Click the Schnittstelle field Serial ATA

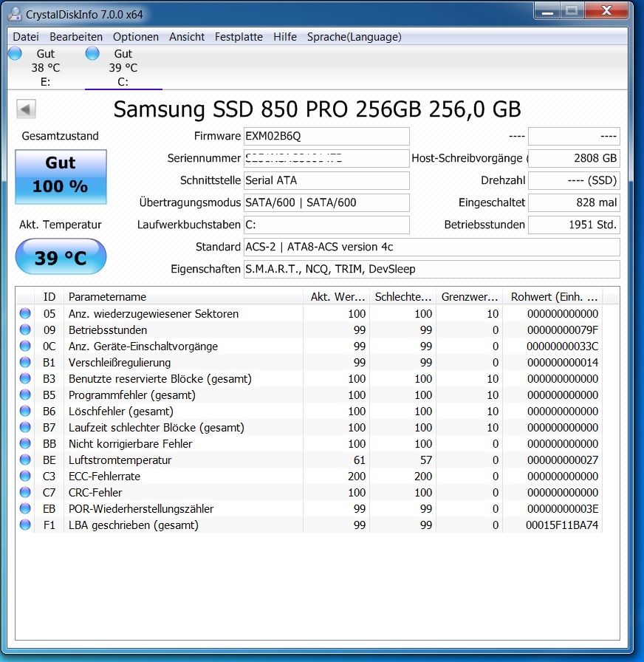click(x=326, y=181)
